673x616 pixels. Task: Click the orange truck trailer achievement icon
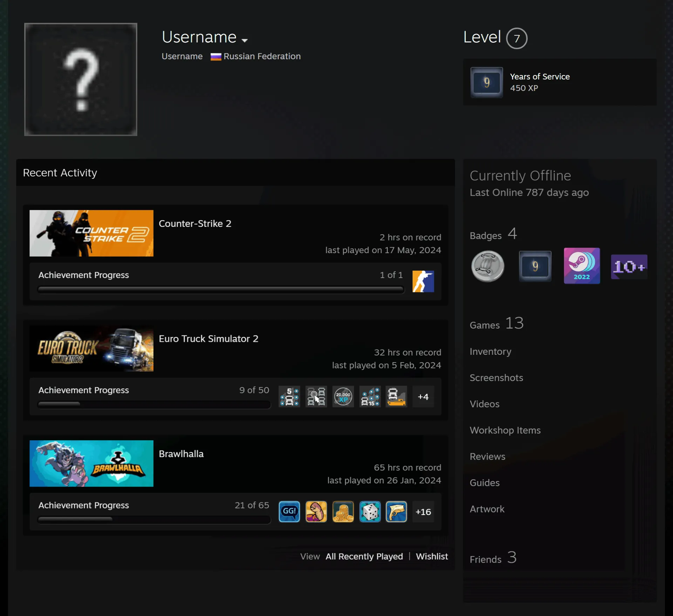tap(396, 397)
